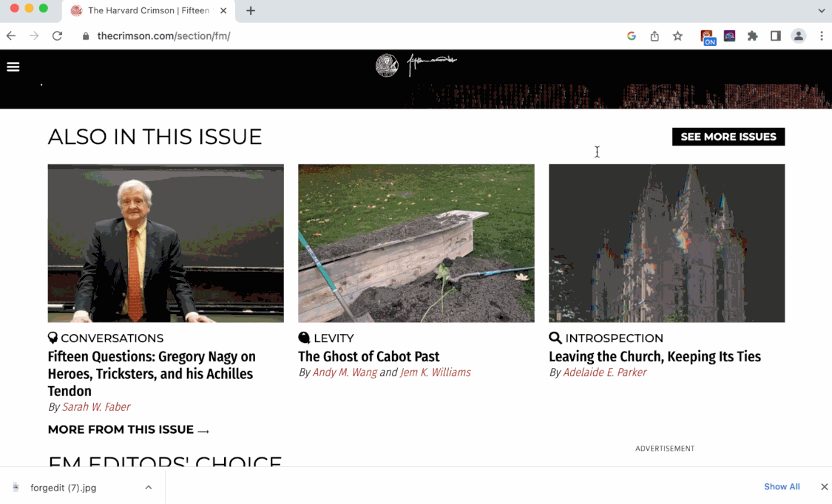
Task: Open author link Adelaide E. Parker
Action: pyautogui.click(x=604, y=372)
